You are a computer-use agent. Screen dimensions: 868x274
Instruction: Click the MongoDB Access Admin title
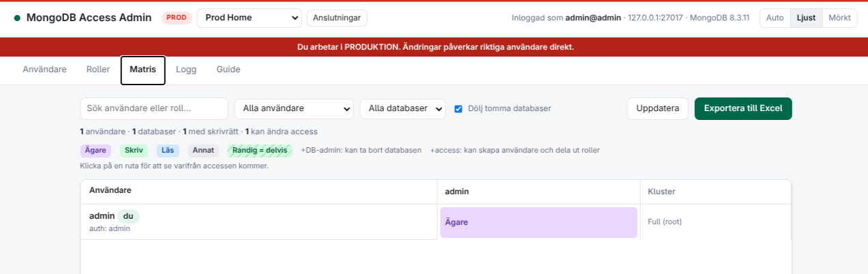(x=89, y=18)
